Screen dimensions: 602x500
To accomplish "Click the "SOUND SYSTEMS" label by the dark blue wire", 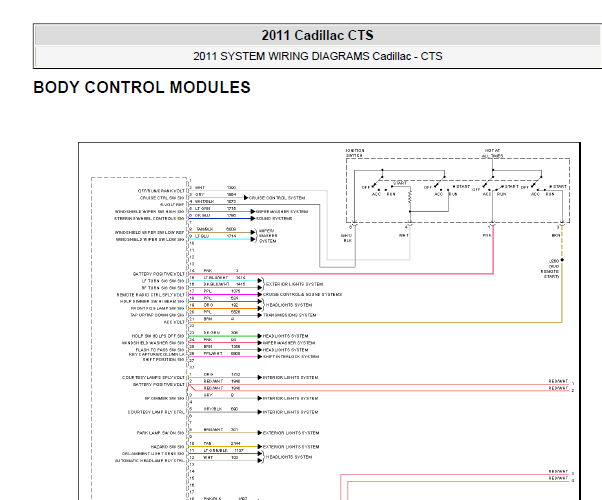I will pyautogui.click(x=274, y=219).
